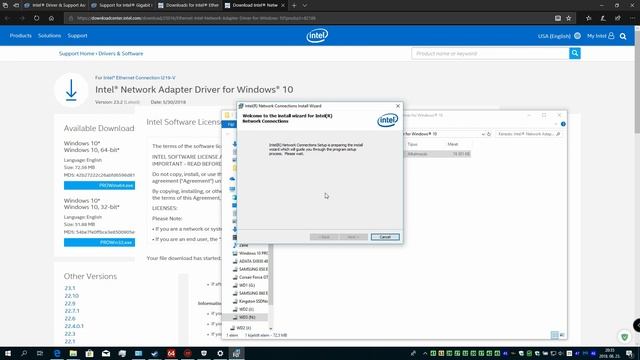The height and width of the screenshot is (360, 640).
Task: Open the reading view icon in address bar
Action: [558, 18]
